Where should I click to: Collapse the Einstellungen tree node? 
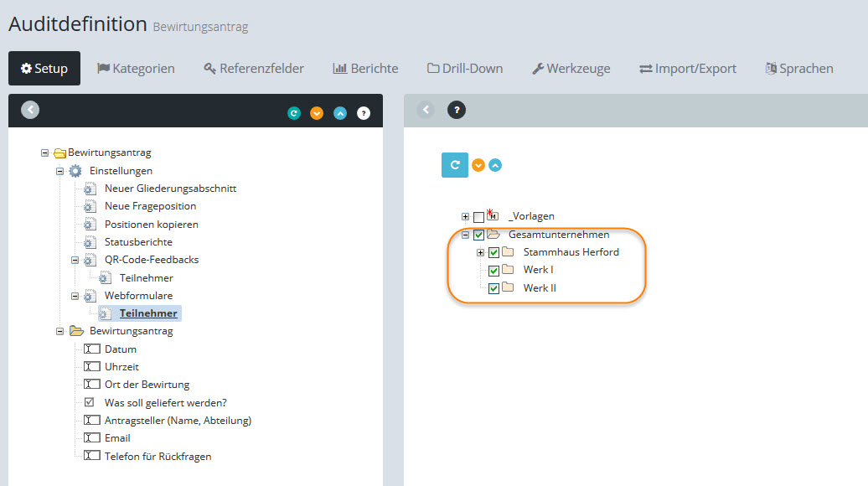pos(60,171)
